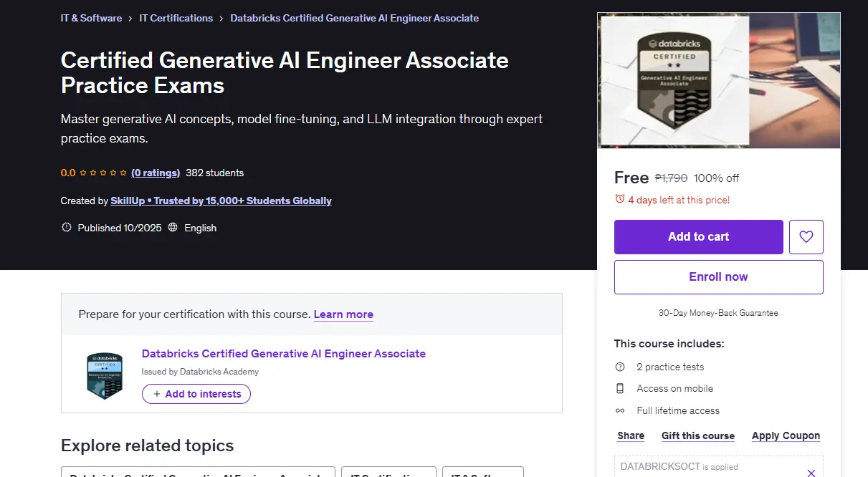Open the (0 ratings) link
The height and width of the screenshot is (477, 868).
click(x=156, y=173)
